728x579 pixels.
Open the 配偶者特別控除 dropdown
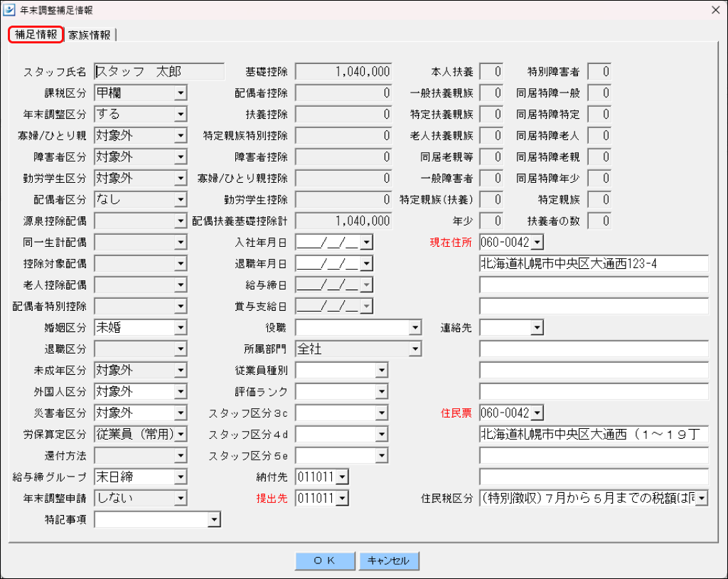coord(181,307)
